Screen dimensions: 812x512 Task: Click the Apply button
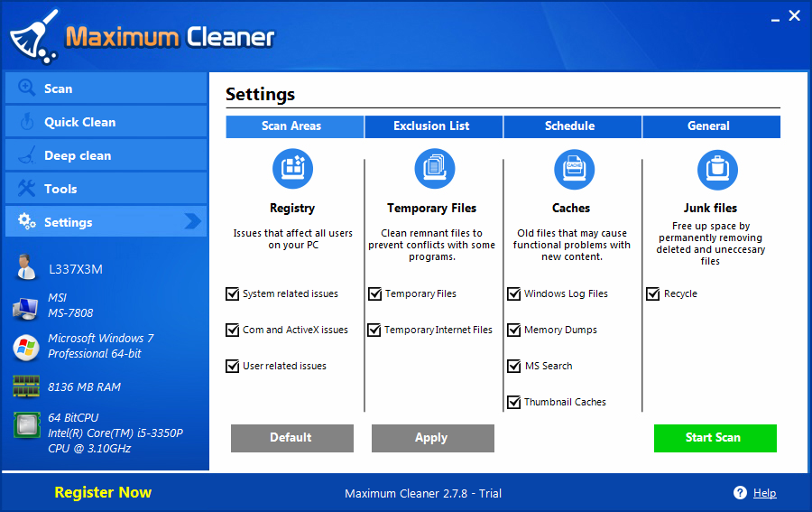(x=432, y=438)
